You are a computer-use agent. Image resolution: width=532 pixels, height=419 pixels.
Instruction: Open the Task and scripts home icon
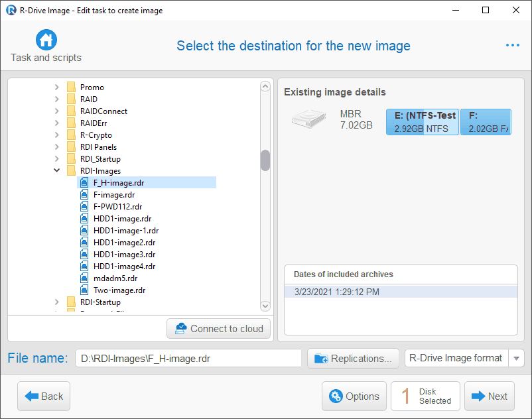click(x=46, y=40)
